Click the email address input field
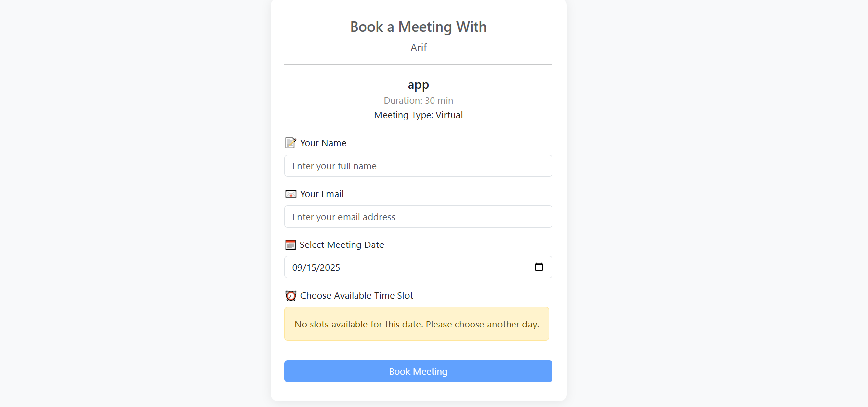 click(x=418, y=216)
